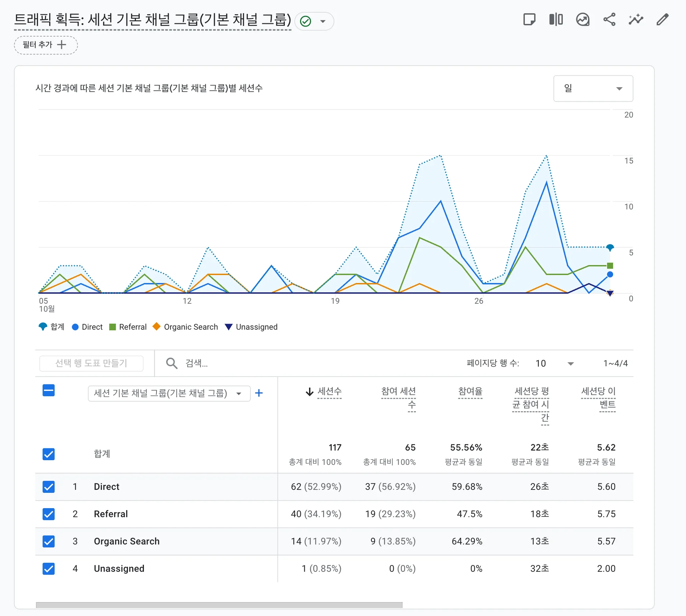Viewport: 686px width, 616px height.
Task: Sort by the 참여율 column header
Action: [470, 392]
